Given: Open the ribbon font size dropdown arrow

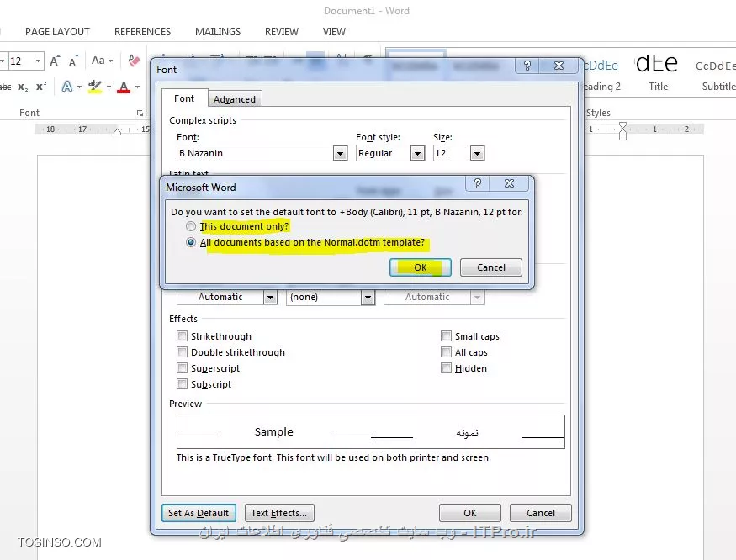Looking at the screenshot, I should point(38,61).
